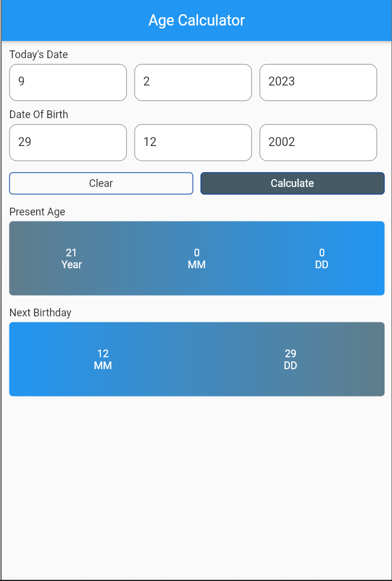Click the year field showing 2023
The height and width of the screenshot is (581, 392).
pos(318,82)
